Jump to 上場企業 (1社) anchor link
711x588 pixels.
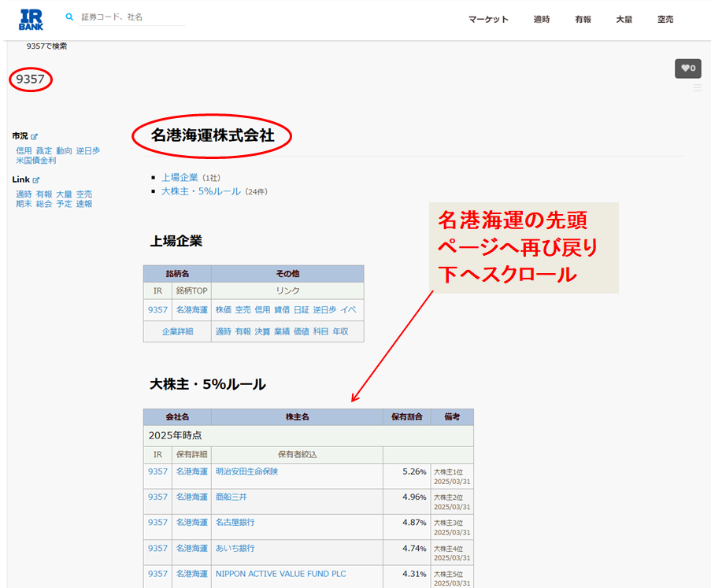click(x=180, y=178)
